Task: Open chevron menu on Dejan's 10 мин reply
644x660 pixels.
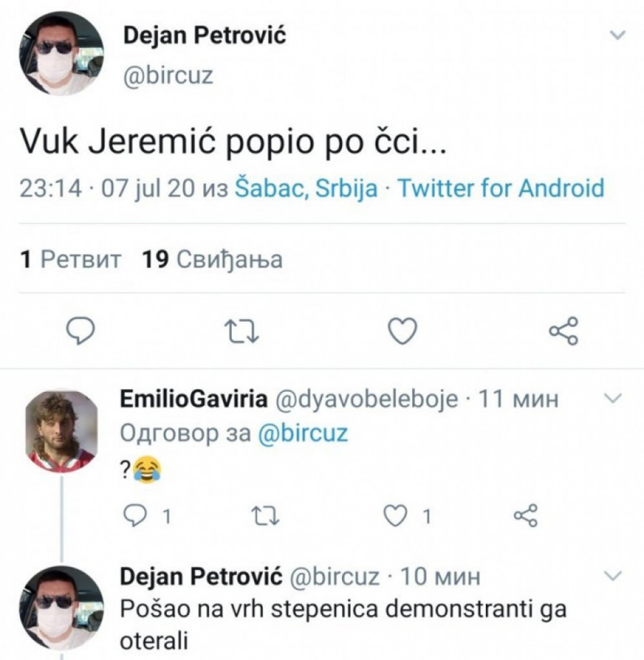Action: tap(614, 576)
